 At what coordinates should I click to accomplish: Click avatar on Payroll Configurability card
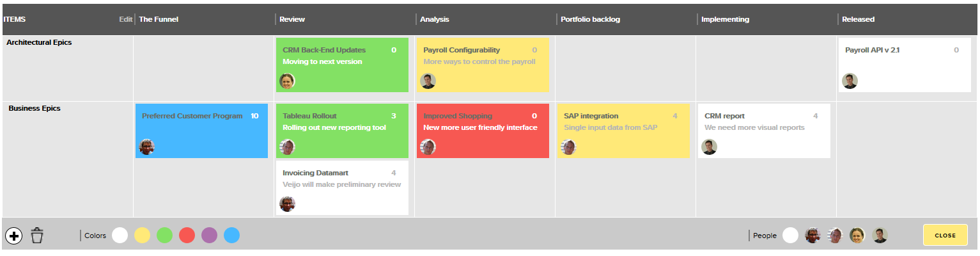(x=428, y=81)
